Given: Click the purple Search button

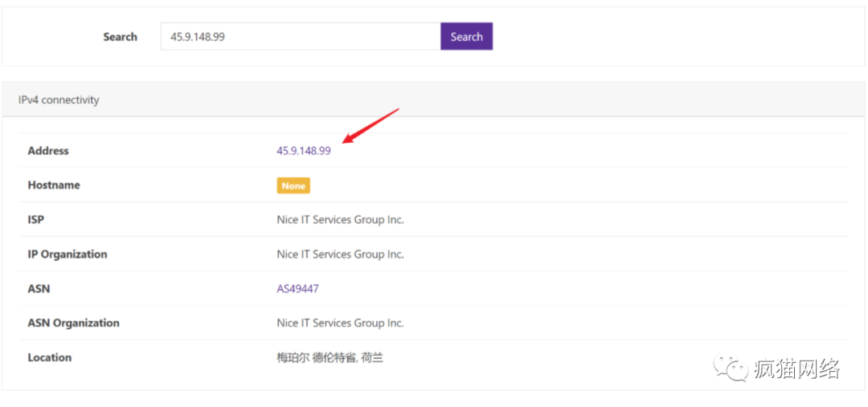Looking at the screenshot, I should tap(467, 36).
